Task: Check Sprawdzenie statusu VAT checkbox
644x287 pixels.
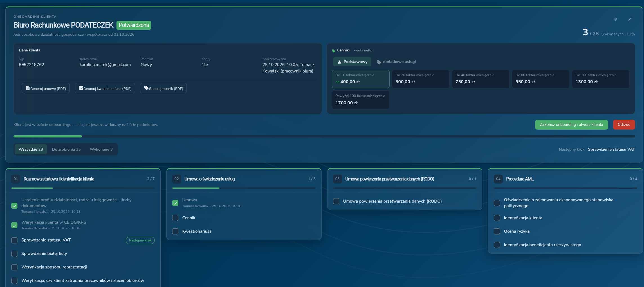Action: [x=14, y=240]
